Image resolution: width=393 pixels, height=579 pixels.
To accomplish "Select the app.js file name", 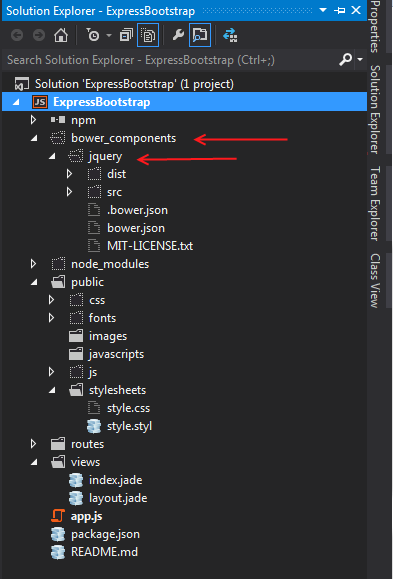I will click(87, 516).
